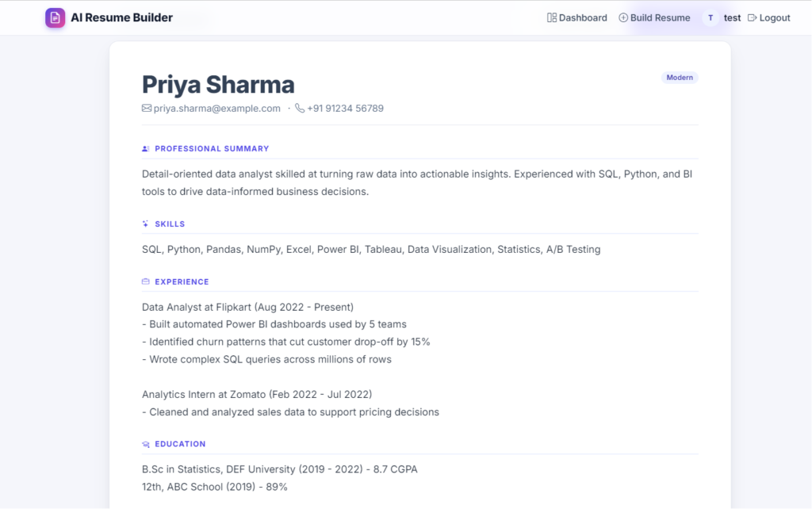Click the 'Analytics Intern at Zomato' line
This screenshot has height=509, width=812.
[257, 394]
